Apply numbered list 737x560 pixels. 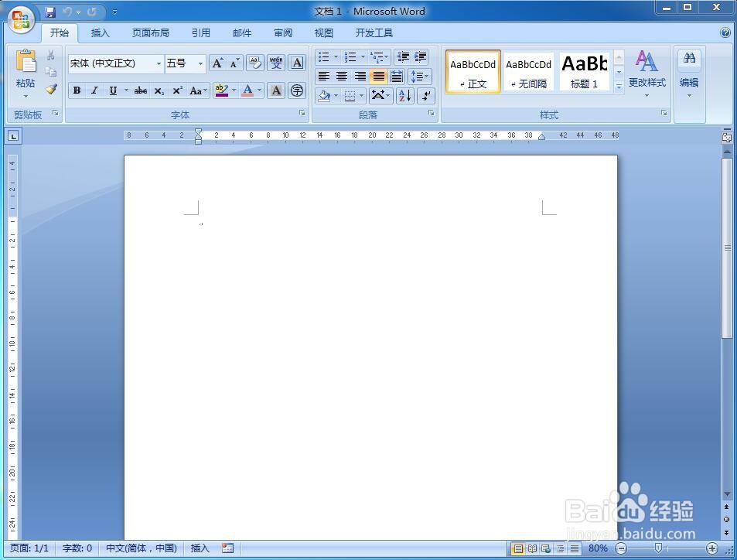[x=350, y=57]
